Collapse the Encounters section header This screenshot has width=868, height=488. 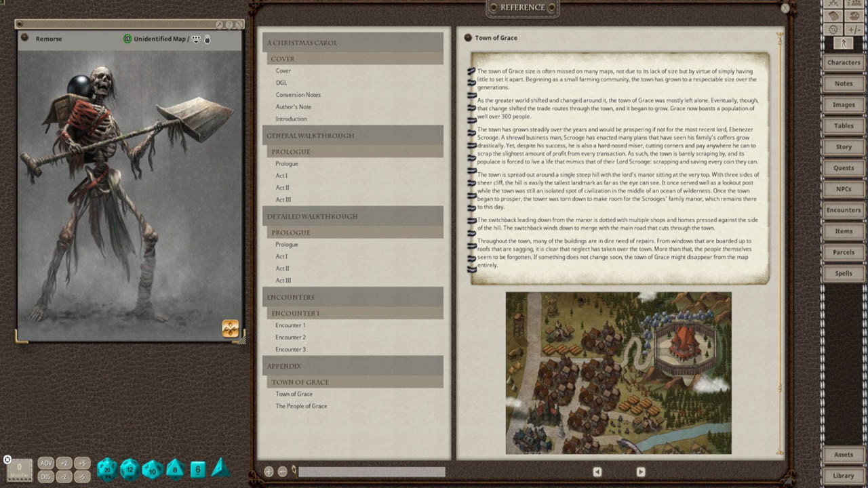pyautogui.click(x=353, y=297)
